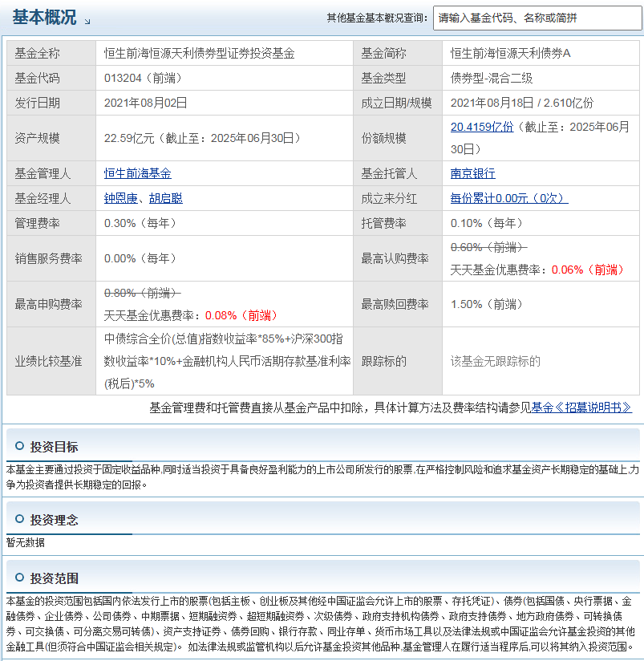The width and height of the screenshot is (644, 661).
Task: Click the 发行日期 row label
Action: pos(38,103)
